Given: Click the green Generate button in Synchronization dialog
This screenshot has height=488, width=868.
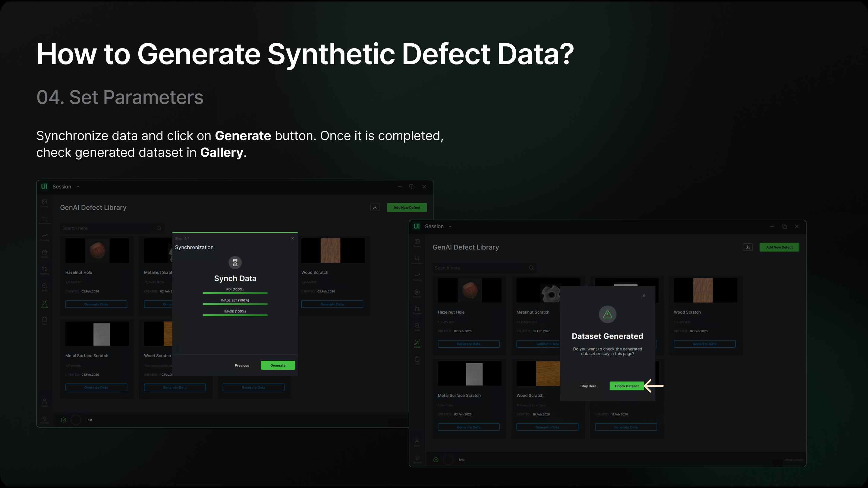Looking at the screenshot, I should (x=278, y=365).
